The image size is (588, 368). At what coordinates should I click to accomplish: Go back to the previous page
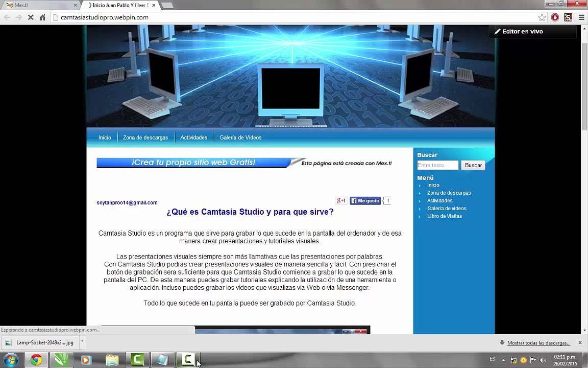click(7, 18)
